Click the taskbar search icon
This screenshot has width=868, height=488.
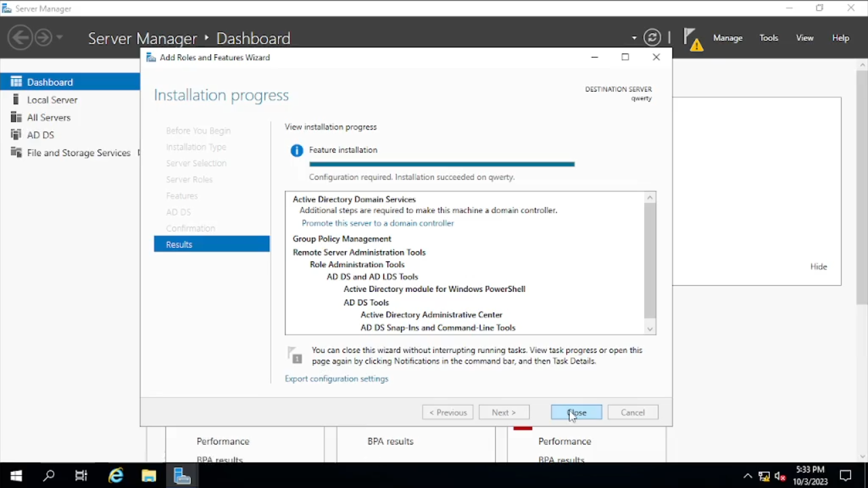[x=49, y=476]
